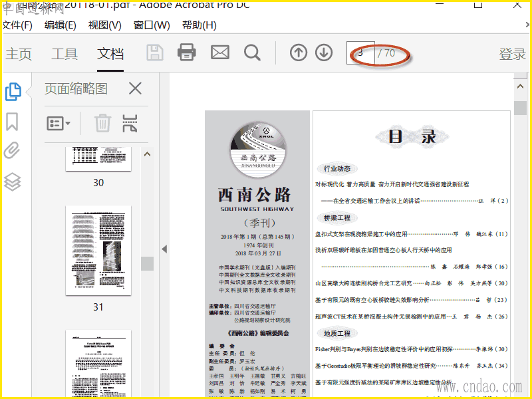Click the Save (floppy disk) icon
Image resolution: width=532 pixels, height=399 pixels.
click(155, 53)
